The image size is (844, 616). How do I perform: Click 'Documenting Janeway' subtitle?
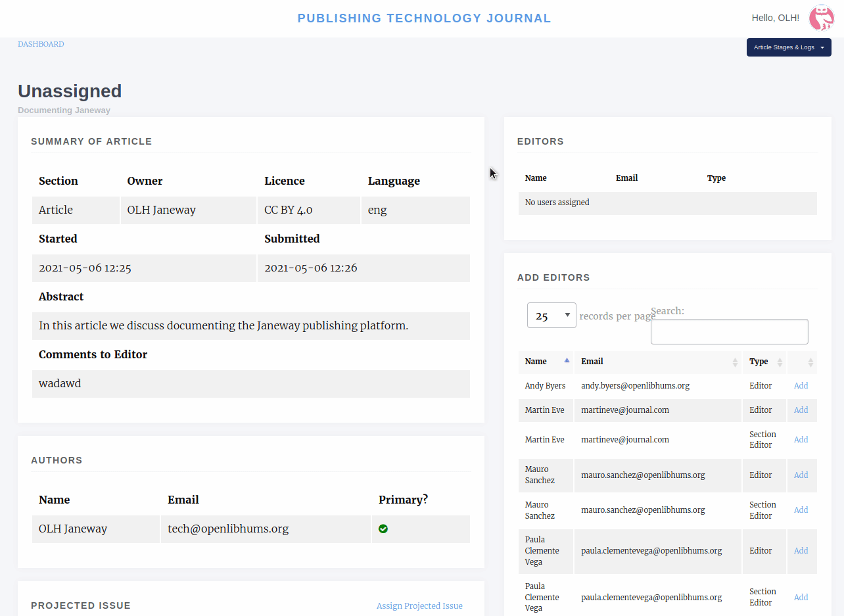coord(64,110)
